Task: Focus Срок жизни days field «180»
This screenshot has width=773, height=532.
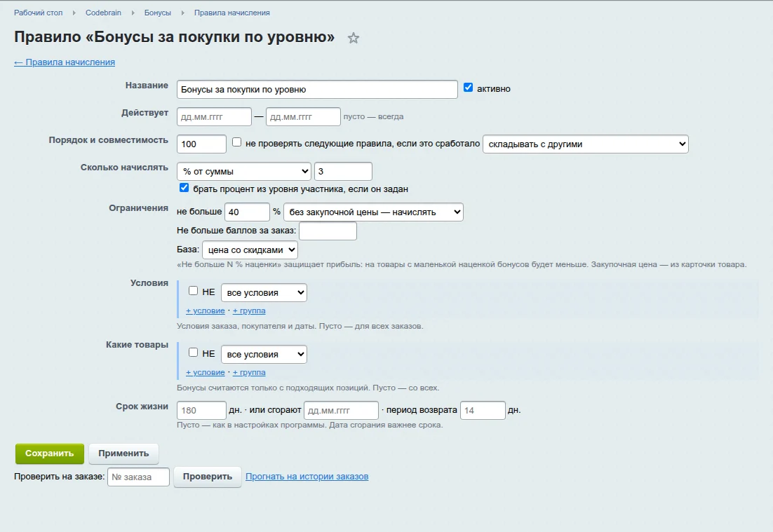Action: 201,410
